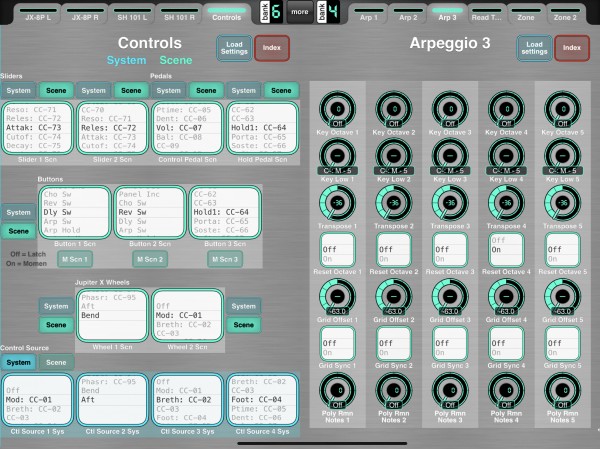
Task: Click the Grid Offset 4 knob
Action: click(506, 297)
